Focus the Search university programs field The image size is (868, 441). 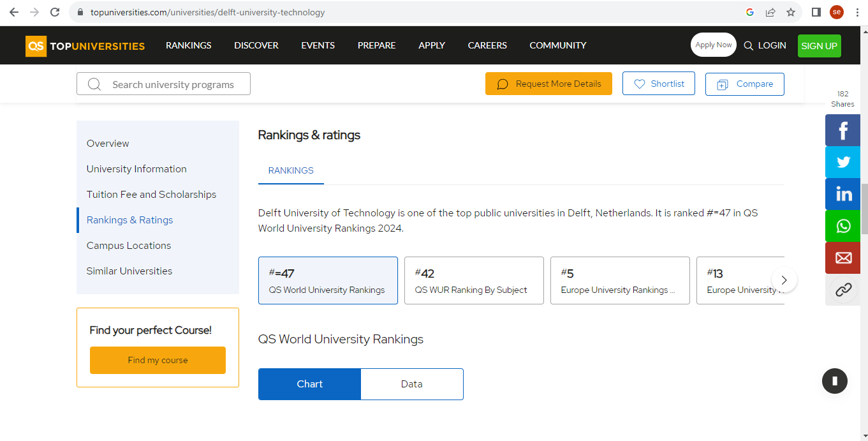(x=163, y=84)
